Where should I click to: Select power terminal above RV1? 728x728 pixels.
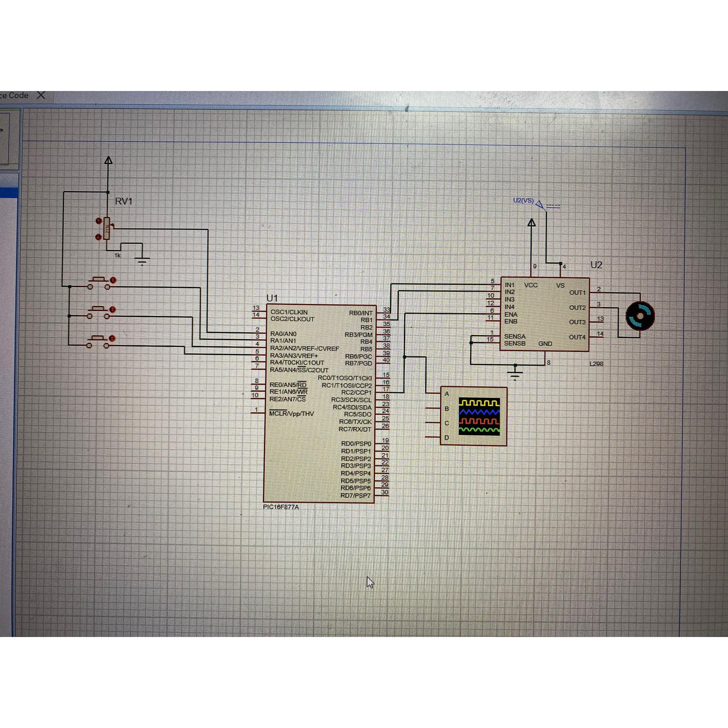pos(108,160)
